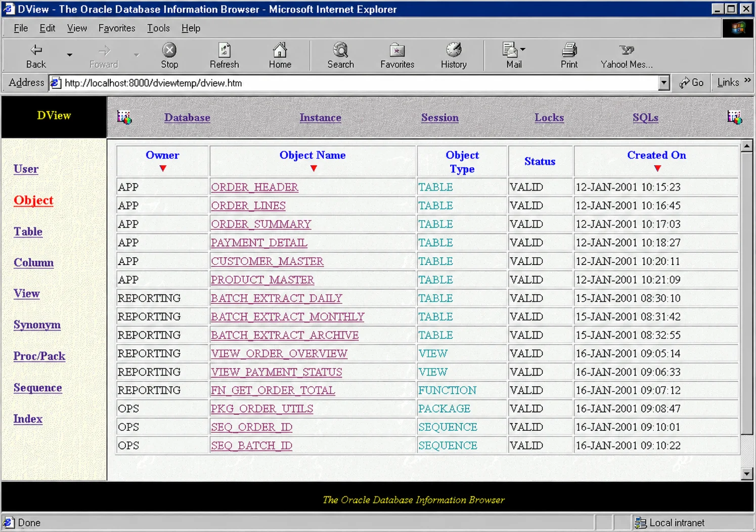The height and width of the screenshot is (532, 756).
Task: Open the Help menu
Action: [x=191, y=28]
